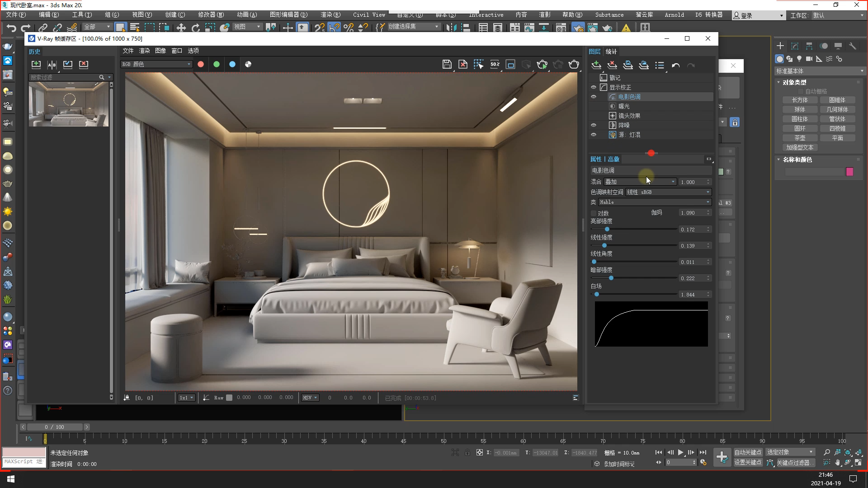Screen dimensions: 868x488
Task: Enable the 对数 checkbox
Action: click(x=594, y=213)
